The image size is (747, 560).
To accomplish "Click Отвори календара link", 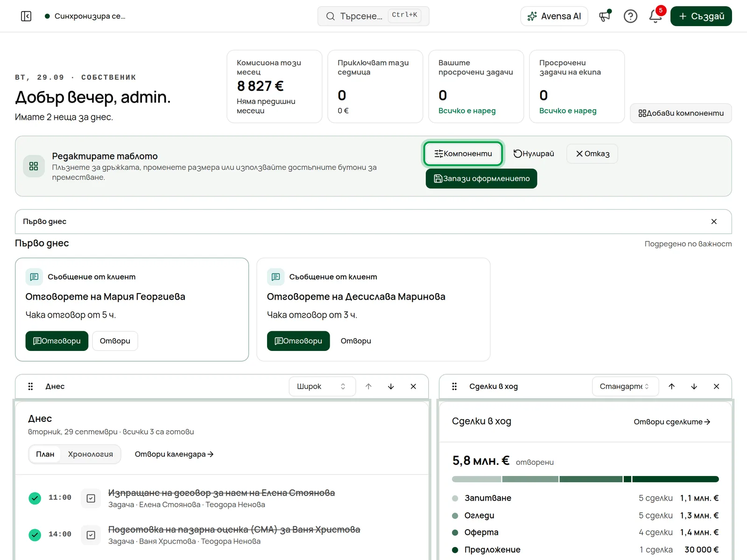I will [x=174, y=454].
